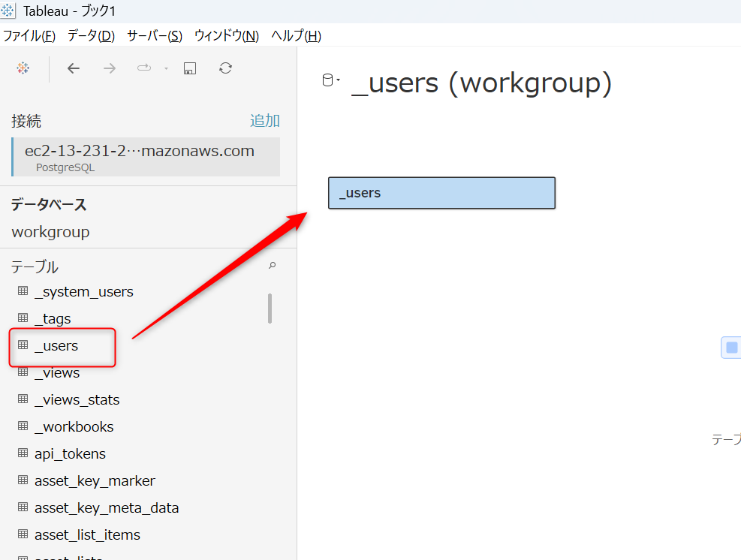This screenshot has width=741, height=560.
Task: Click the database cylinder icon beside _users (workgroup)
Action: 327,79
